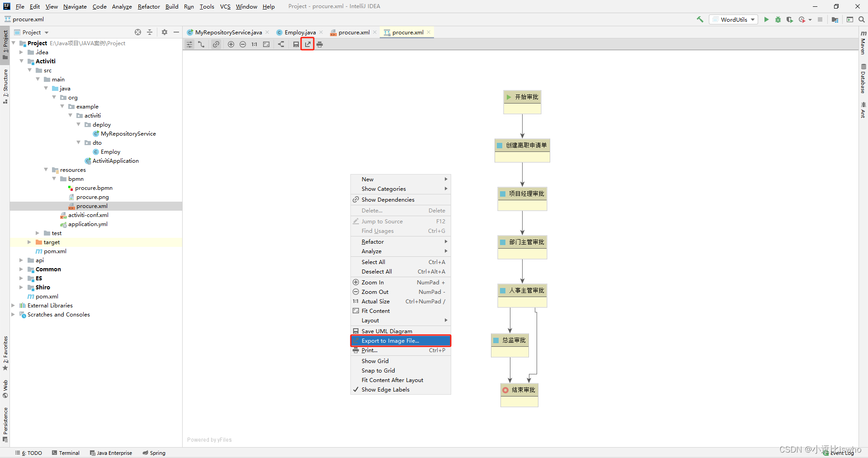Click diagram Zoom In plus icon
The image size is (868, 458).
tap(231, 44)
